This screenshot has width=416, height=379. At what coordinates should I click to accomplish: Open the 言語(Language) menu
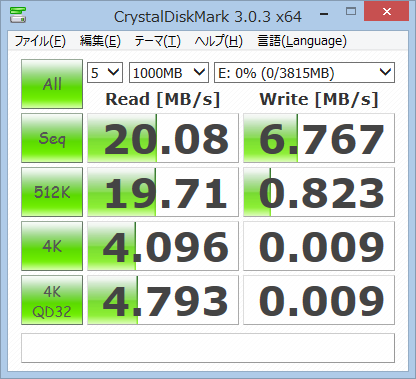coord(302,41)
